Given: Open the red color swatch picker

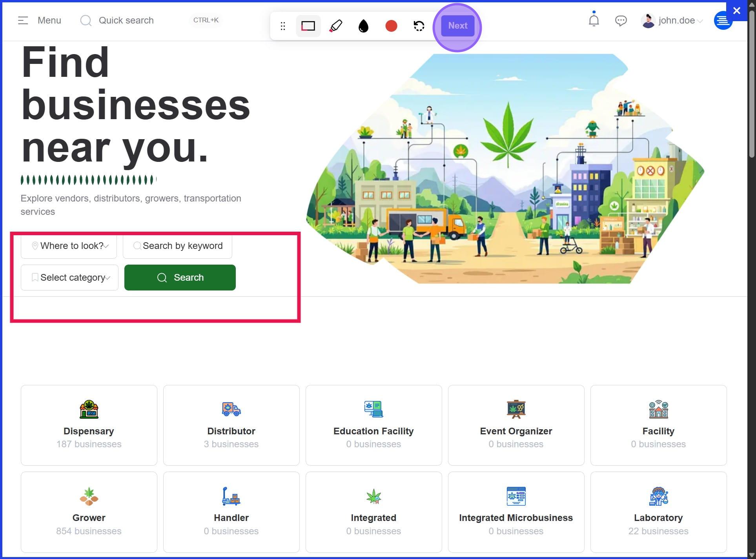Looking at the screenshot, I should [391, 26].
